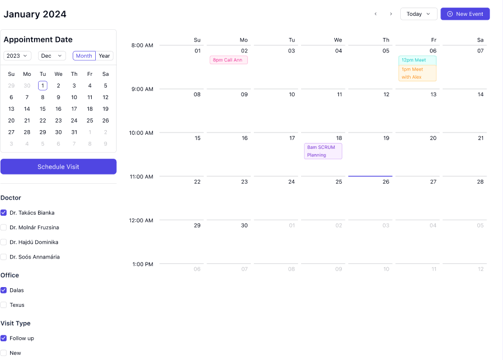Open the Today dropdown
Viewport: 503px width, 360px height.
[419, 14]
